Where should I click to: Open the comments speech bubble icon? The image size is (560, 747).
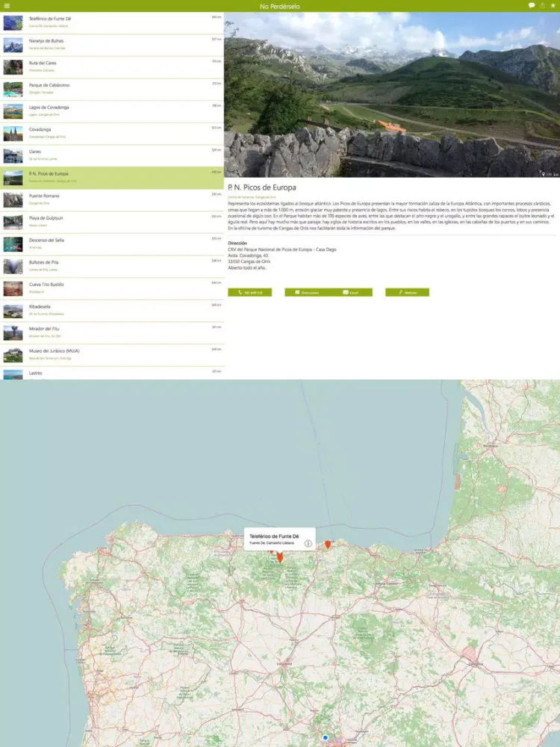pos(532,5)
